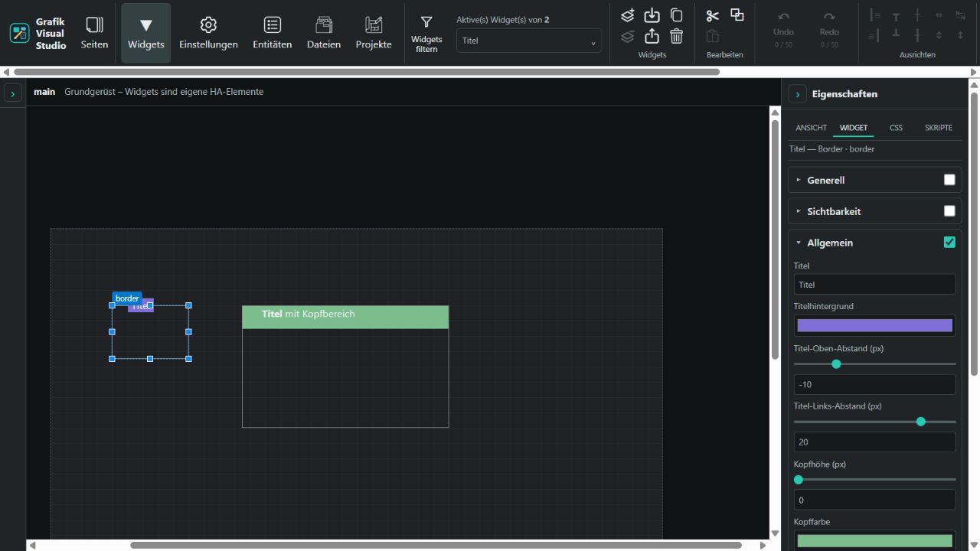Switch to the ANSICHT tab

811,128
